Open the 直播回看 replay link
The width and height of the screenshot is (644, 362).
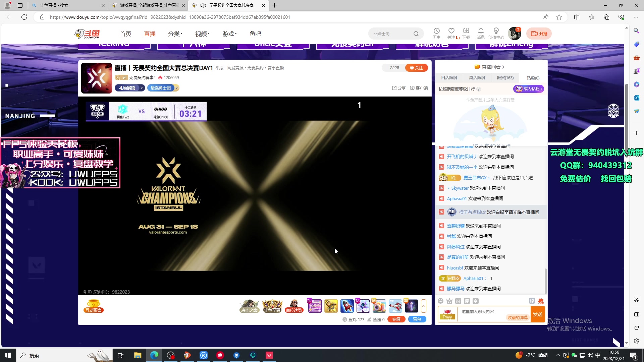click(x=489, y=67)
